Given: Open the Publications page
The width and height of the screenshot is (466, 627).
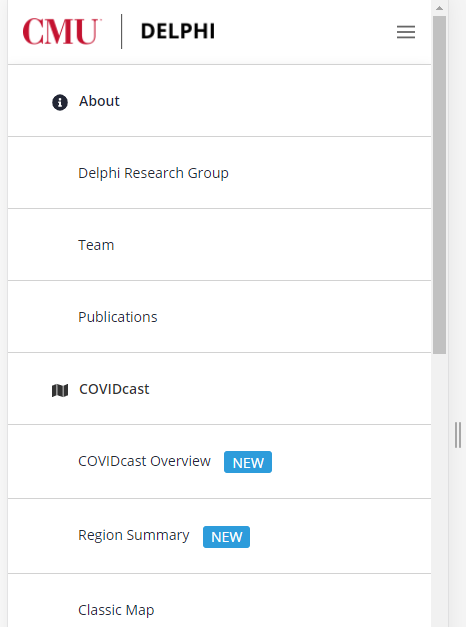Looking at the screenshot, I should [219, 317].
